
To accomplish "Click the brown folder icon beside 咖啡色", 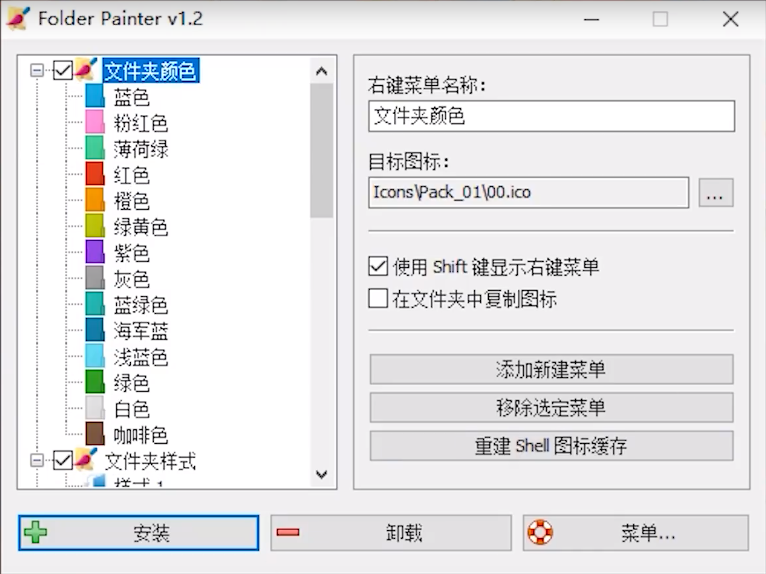I will (95, 434).
